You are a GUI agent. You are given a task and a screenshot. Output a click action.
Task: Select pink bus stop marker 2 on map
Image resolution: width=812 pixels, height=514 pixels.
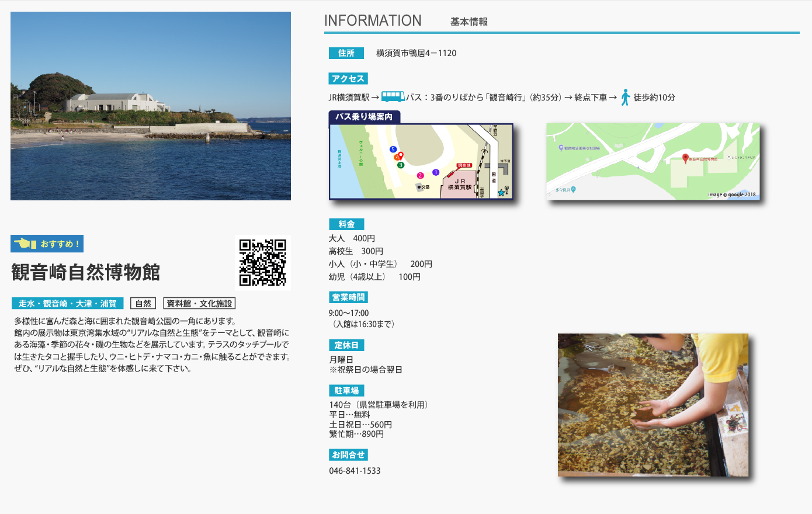420,175
